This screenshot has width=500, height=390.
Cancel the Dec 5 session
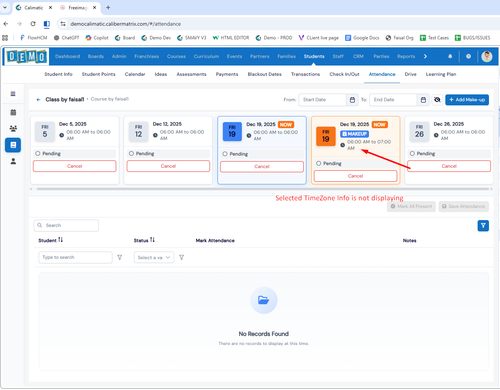tap(75, 166)
